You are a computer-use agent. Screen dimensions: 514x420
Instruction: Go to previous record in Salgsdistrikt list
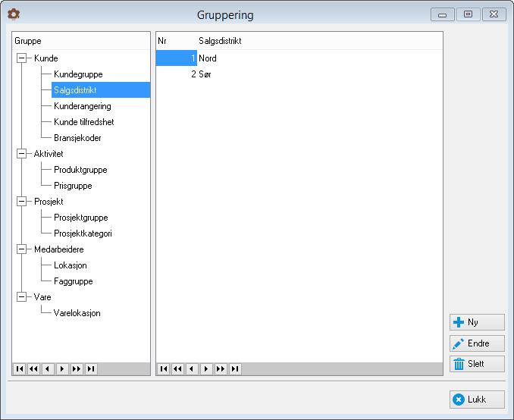pyautogui.click(x=192, y=369)
